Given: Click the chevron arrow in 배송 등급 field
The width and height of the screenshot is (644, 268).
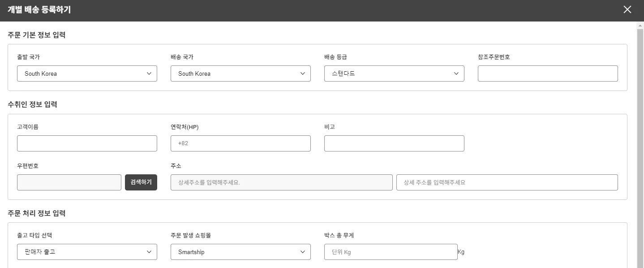Looking at the screenshot, I should pyautogui.click(x=456, y=73).
